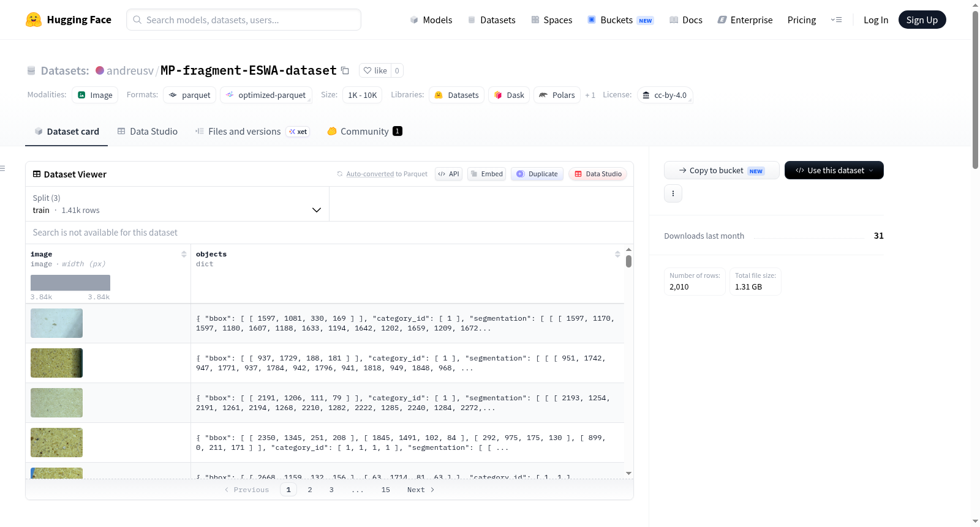Focus the search models and datasets field
Viewport: 980px width, 527px height.
click(244, 20)
